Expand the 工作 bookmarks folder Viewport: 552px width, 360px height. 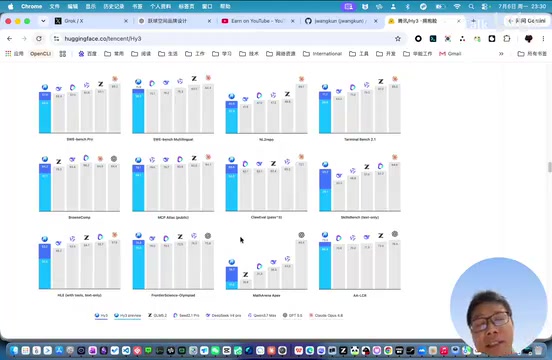(x=195, y=54)
